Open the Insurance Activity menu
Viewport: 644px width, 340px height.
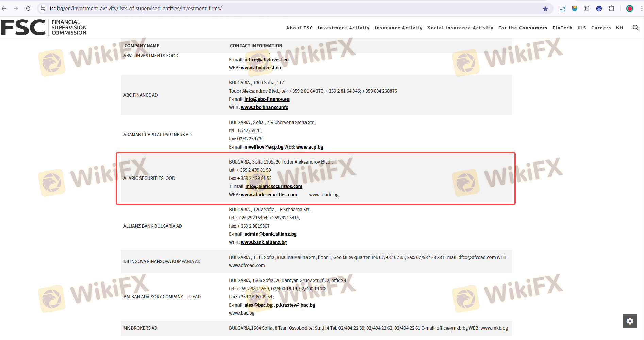[x=398, y=28]
